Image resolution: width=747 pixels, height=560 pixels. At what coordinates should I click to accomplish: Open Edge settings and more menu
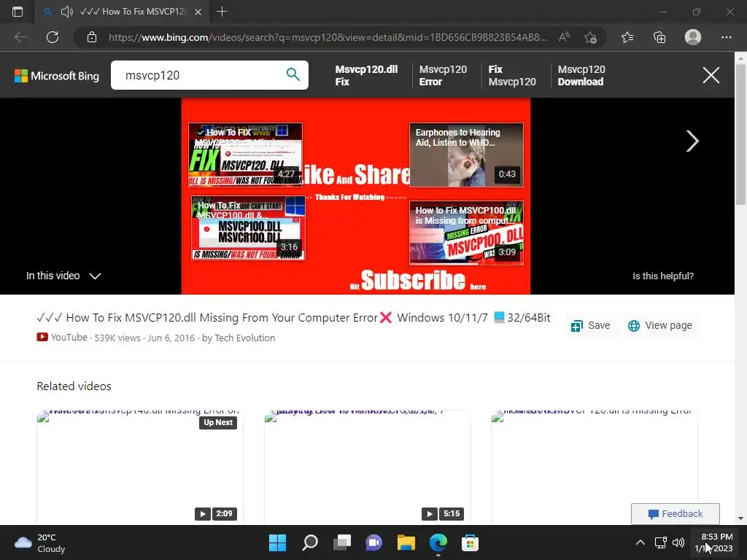pos(726,37)
